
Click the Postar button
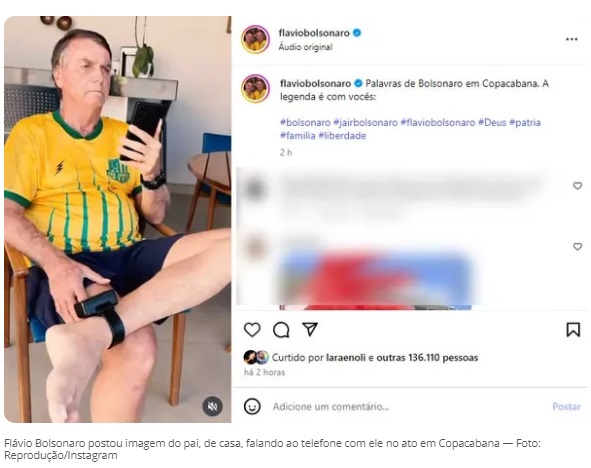point(566,407)
